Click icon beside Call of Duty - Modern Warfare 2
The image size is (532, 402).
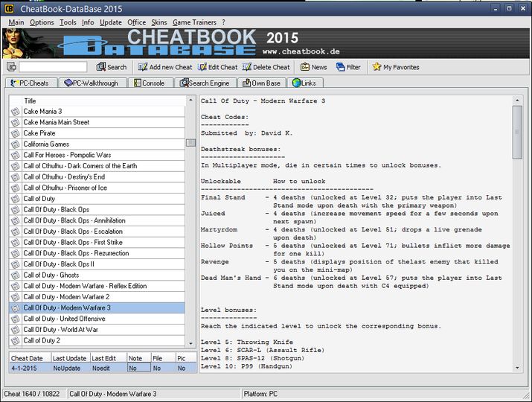coord(15,297)
